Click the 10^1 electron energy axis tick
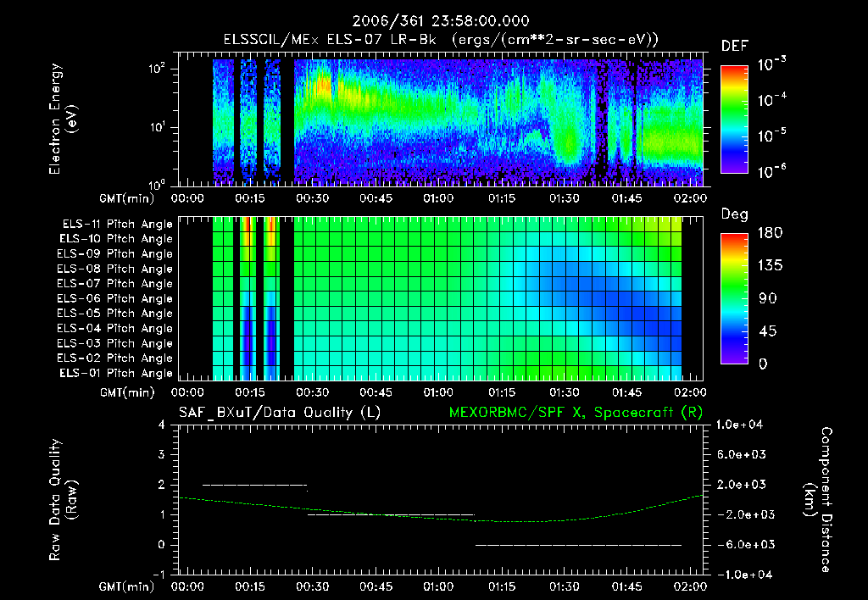 [x=157, y=127]
